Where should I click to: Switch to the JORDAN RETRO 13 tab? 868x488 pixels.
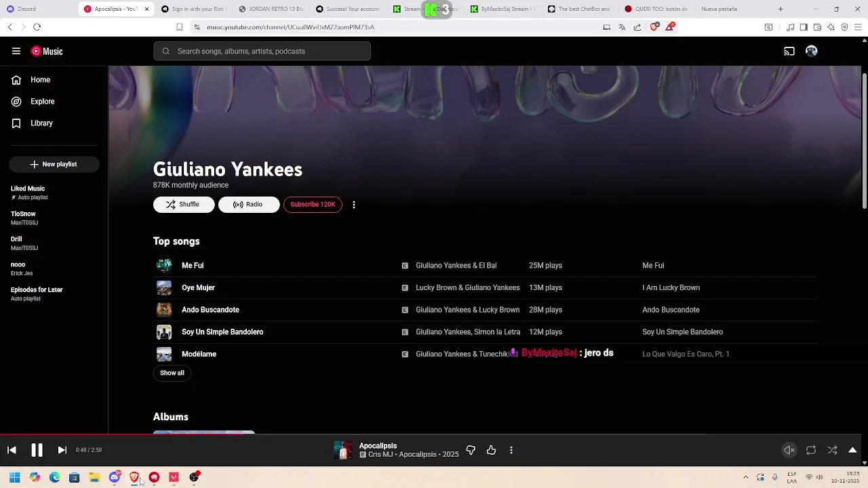(x=271, y=9)
